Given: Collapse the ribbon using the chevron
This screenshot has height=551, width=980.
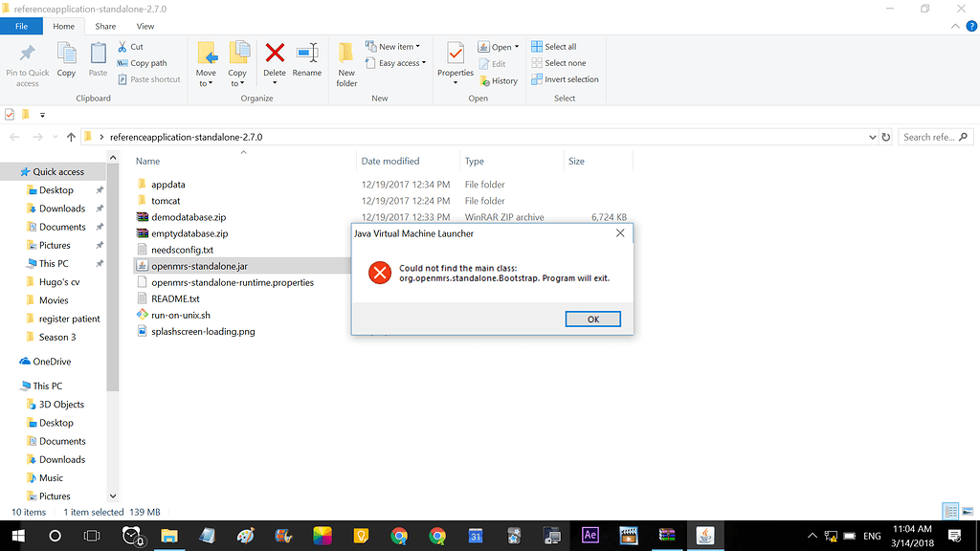Looking at the screenshot, I should tap(955, 26).
